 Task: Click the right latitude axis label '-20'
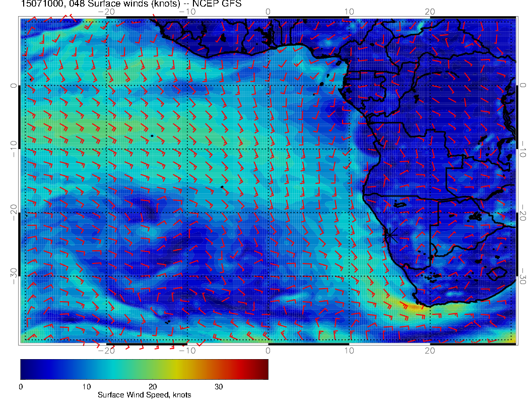tap(522, 213)
